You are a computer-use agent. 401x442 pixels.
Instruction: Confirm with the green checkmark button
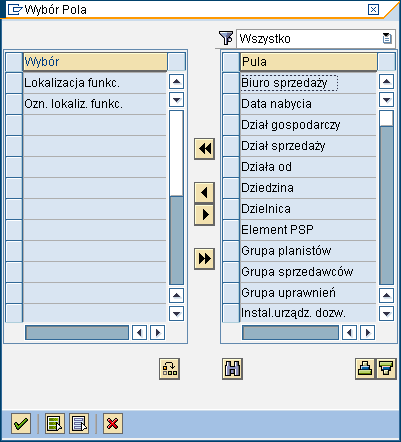point(21,423)
